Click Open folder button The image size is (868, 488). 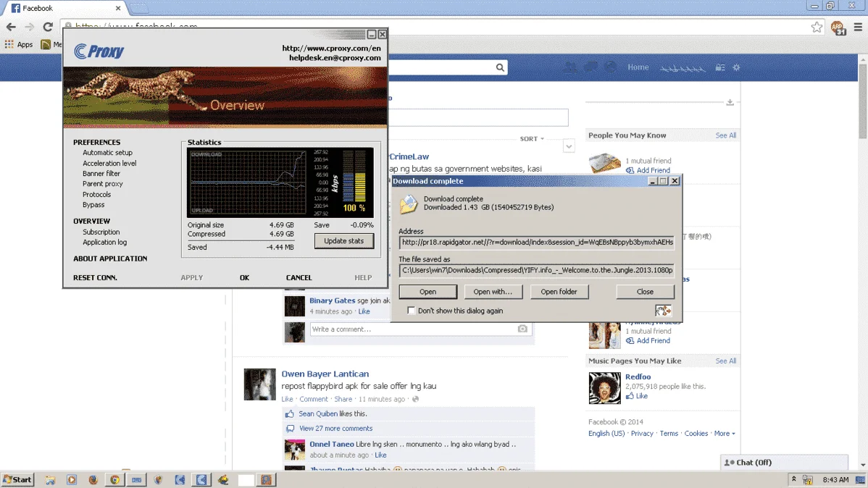559,292
